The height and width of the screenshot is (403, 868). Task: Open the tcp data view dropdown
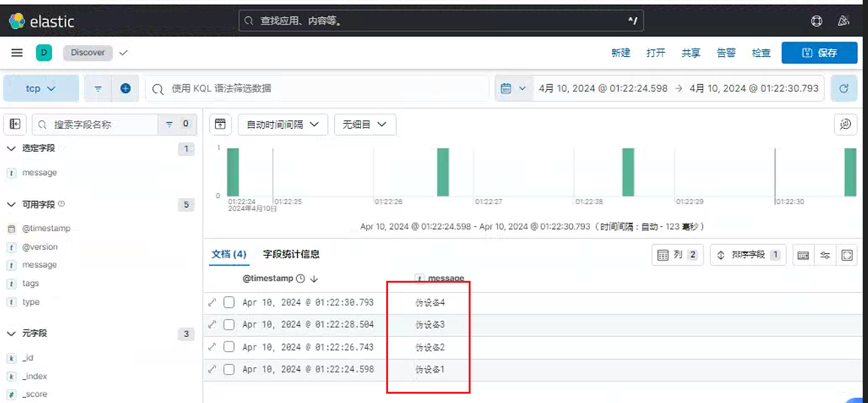pos(41,89)
